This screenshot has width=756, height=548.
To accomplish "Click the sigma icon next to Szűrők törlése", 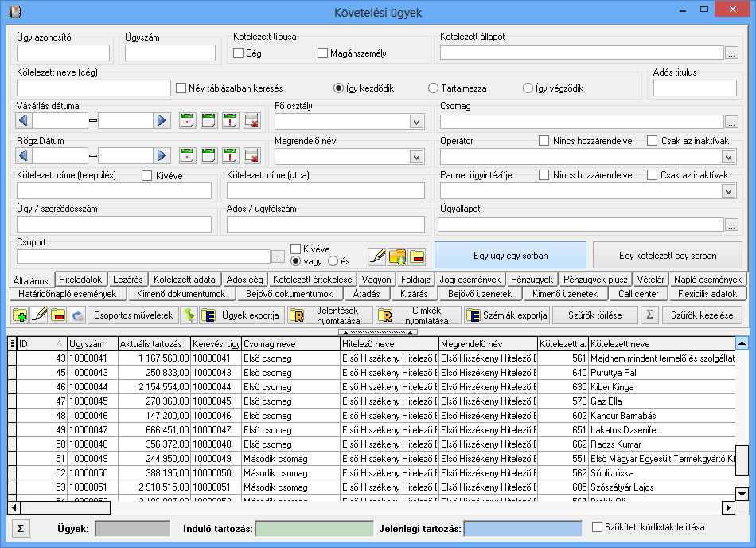I will (x=649, y=315).
